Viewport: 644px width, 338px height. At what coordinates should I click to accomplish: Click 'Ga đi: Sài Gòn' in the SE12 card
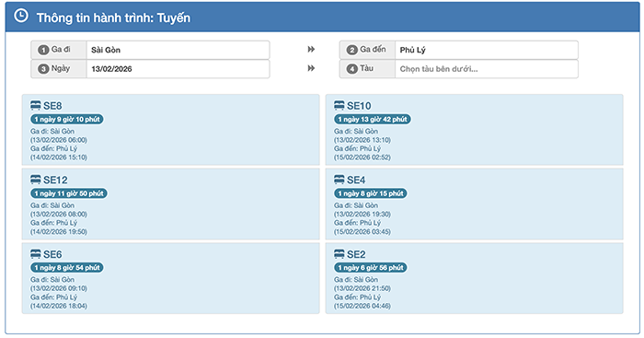click(x=52, y=205)
